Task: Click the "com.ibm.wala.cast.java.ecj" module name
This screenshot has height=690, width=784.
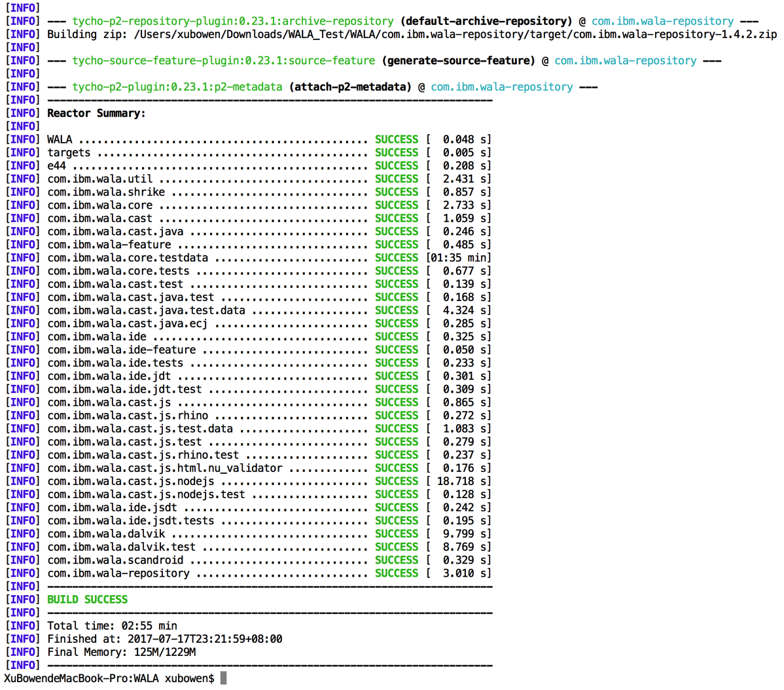Action: 128,323
